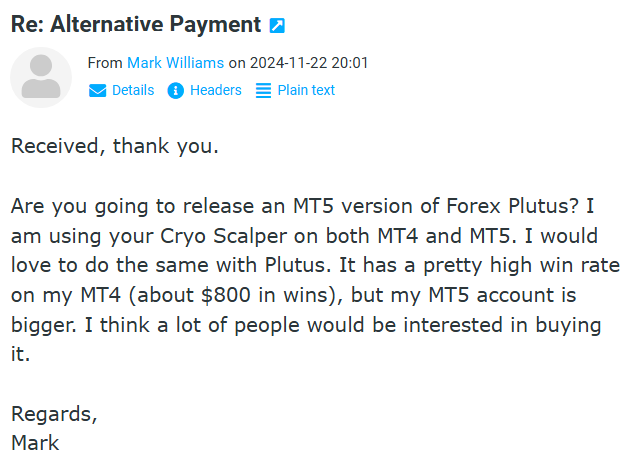Image resolution: width=630 pixels, height=475 pixels.
Task: Click the envelope icon beside Details
Action: pyautogui.click(x=98, y=91)
